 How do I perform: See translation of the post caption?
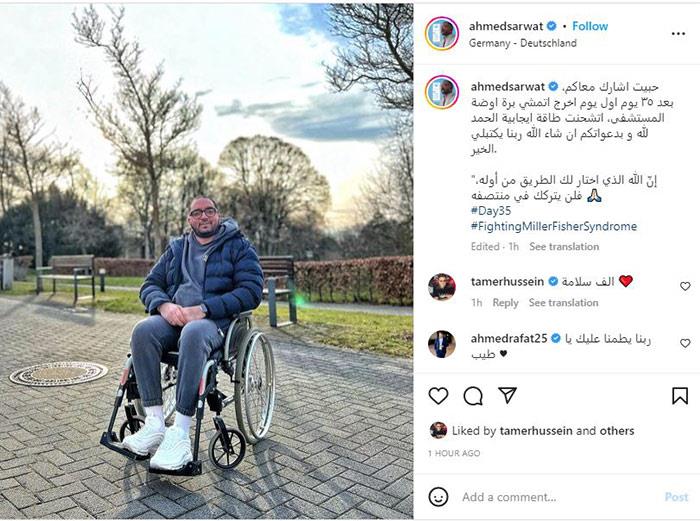coord(564,246)
